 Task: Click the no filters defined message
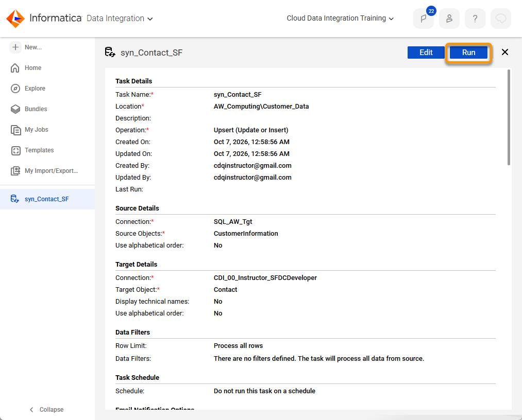[x=319, y=359]
